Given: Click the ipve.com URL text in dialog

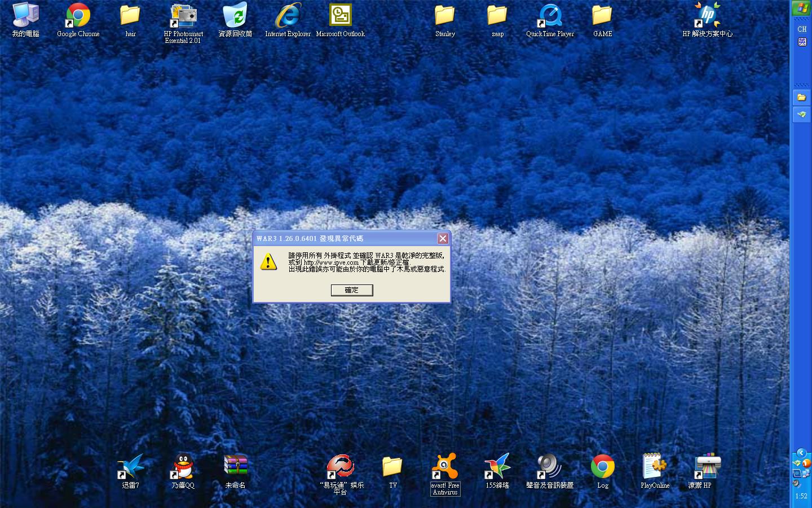Looking at the screenshot, I should 331,262.
